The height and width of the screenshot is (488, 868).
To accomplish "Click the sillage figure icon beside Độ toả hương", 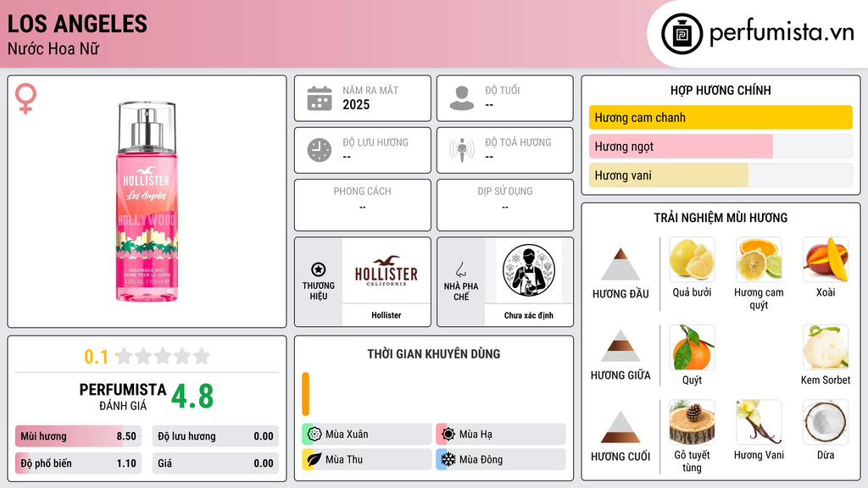I will [462, 150].
